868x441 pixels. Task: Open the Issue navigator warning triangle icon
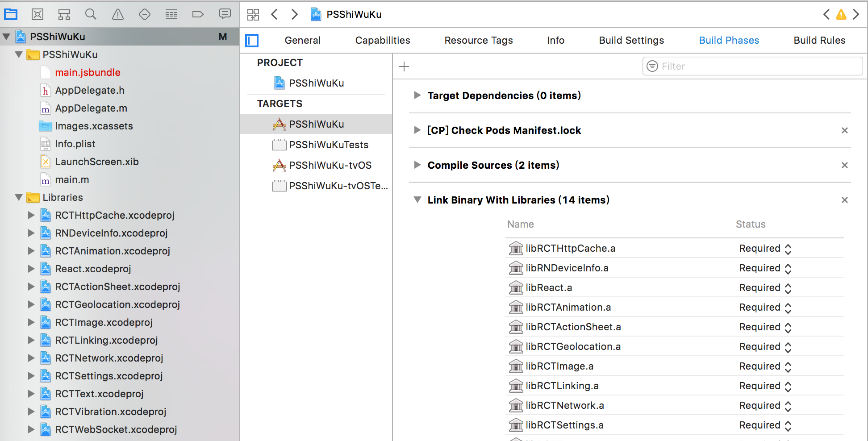[118, 14]
